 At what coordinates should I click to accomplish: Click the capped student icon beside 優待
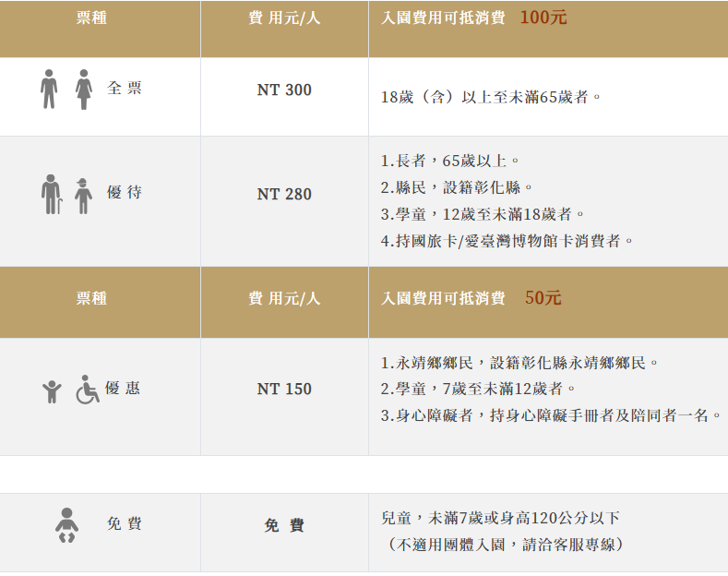tap(83, 196)
